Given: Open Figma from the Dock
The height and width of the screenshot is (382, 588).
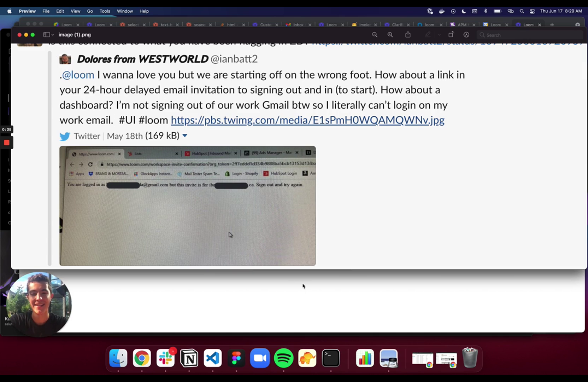Looking at the screenshot, I should 236,358.
